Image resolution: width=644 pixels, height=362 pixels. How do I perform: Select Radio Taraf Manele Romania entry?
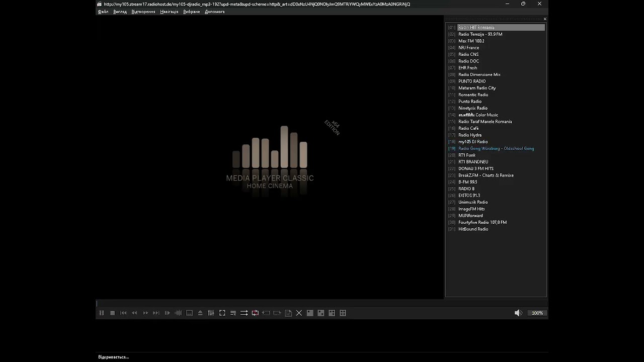tap(496, 122)
